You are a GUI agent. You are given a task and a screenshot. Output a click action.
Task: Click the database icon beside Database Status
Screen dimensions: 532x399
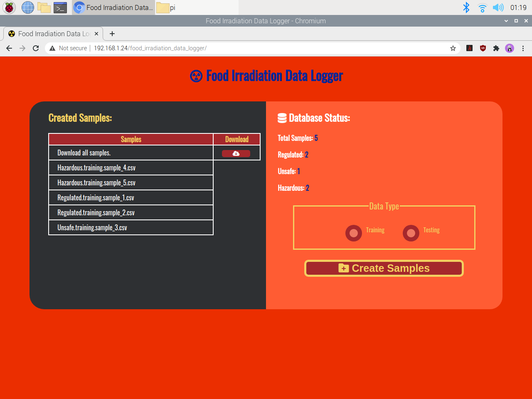(282, 118)
